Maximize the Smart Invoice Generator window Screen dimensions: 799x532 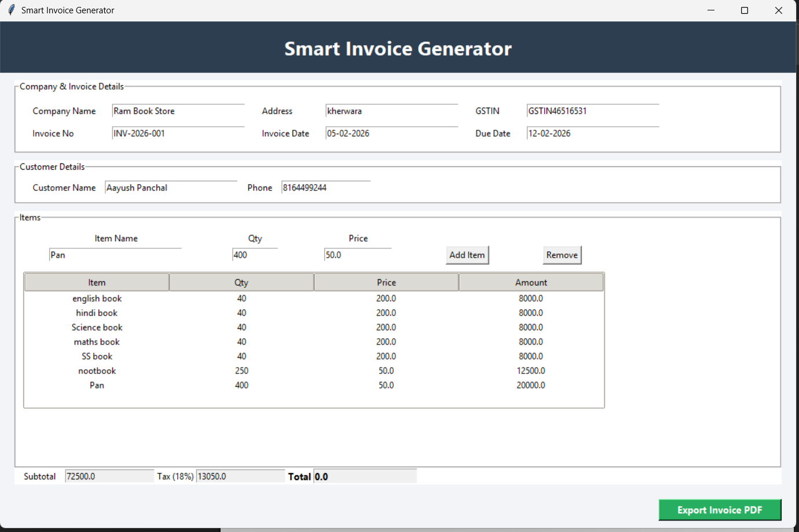pyautogui.click(x=745, y=10)
